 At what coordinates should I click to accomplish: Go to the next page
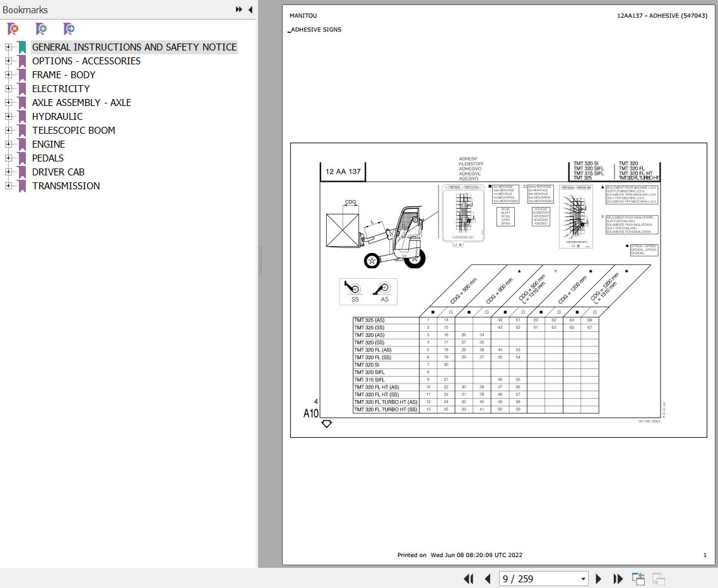coord(598,579)
